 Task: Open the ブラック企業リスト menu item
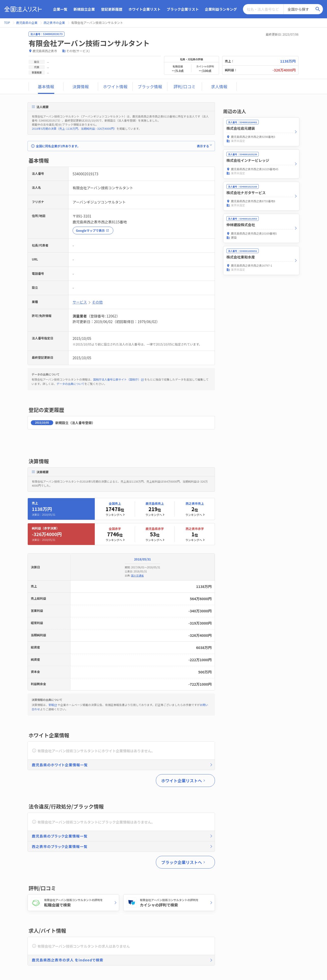click(182, 9)
